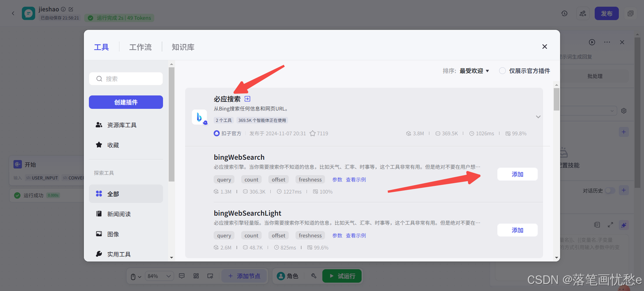
Task: Add the bingWebSearch tool
Action: 517,174
